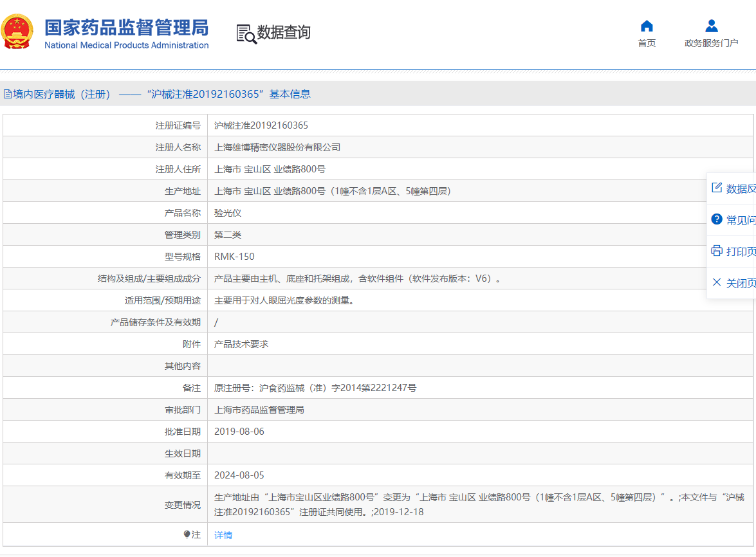Image resolution: width=756 pixels, height=557 pixels.
Task: Click the 境内医疗器械（注册） breadcrumb title
Action: 62,94
